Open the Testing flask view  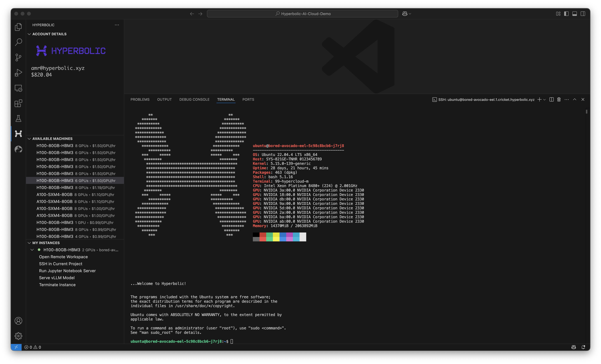click(x=18, y=119)
